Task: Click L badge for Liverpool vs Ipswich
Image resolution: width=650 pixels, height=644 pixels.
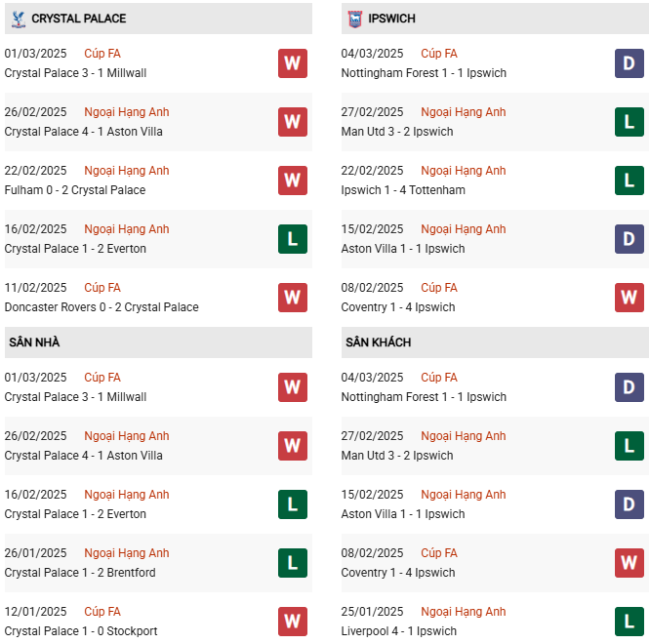Action: [x=629, y=622]
